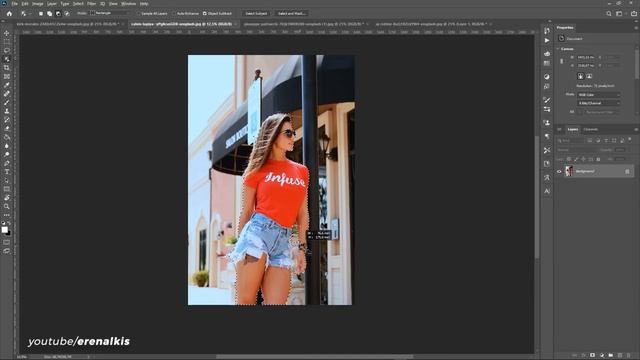Select the Rectangular Marquee tool
Screen dimensions: 640x360
point(7,42)
